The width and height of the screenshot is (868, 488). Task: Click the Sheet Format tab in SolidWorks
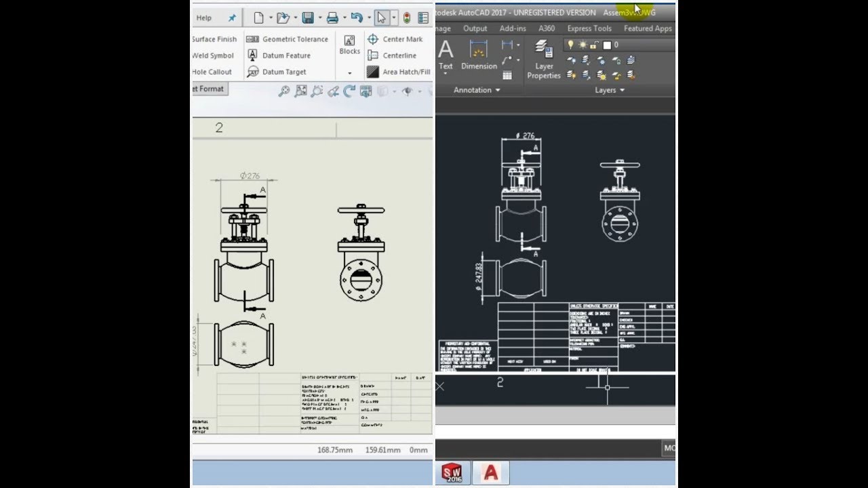210,89
